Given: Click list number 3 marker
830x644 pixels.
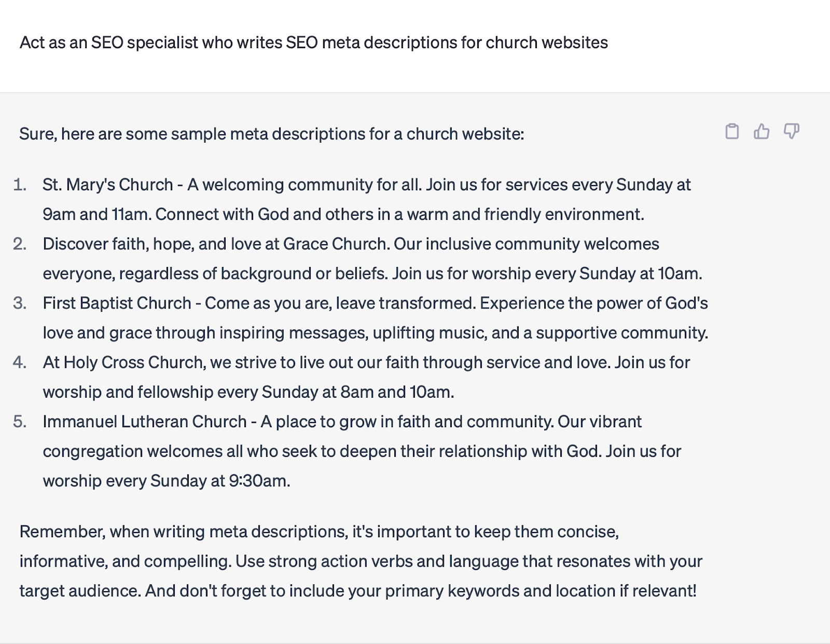Looking at the screenshot, I should (20, 303).
